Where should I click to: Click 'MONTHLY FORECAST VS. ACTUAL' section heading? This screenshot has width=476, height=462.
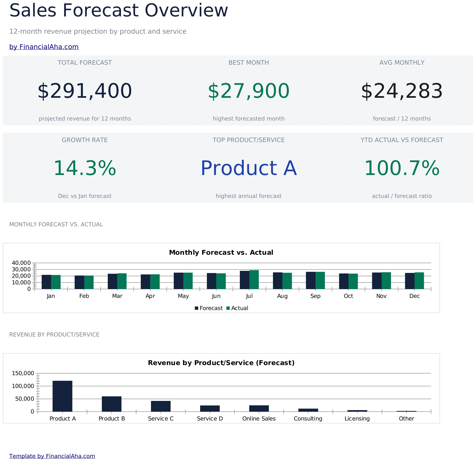[x=56, y=224]
